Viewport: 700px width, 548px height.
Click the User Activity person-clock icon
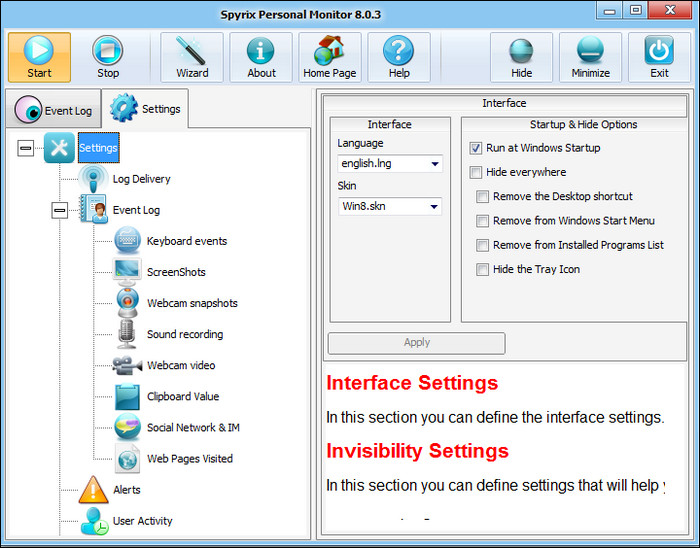94,521
